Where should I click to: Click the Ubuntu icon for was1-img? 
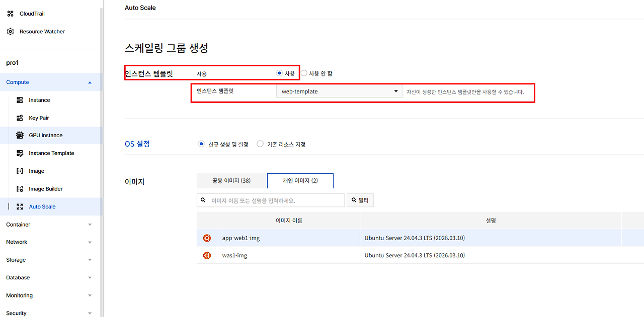(207, 255)
